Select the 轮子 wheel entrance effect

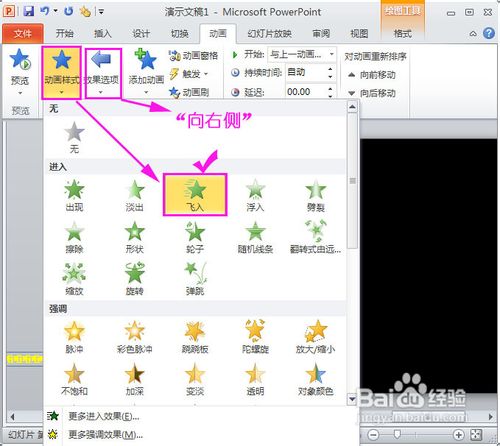(195, 237)
